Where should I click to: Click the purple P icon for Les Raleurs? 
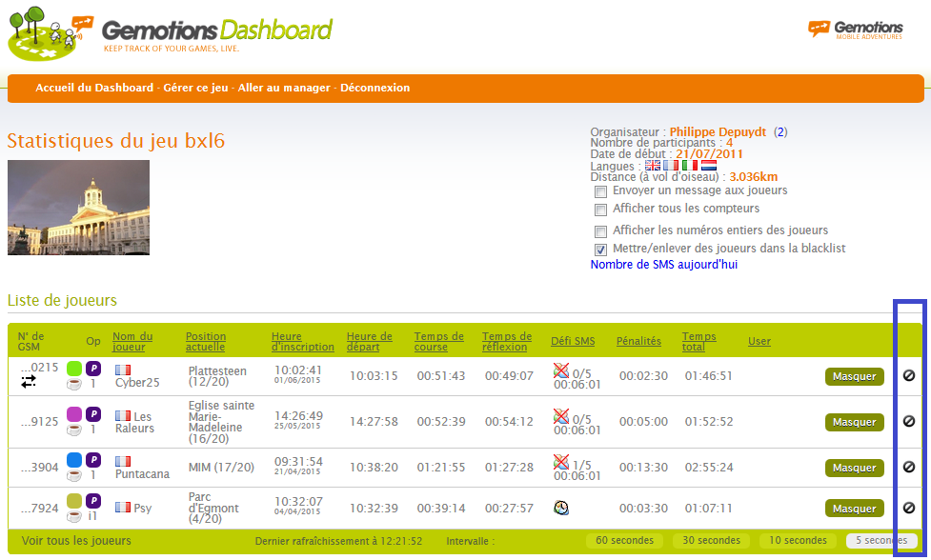point(93,414)
